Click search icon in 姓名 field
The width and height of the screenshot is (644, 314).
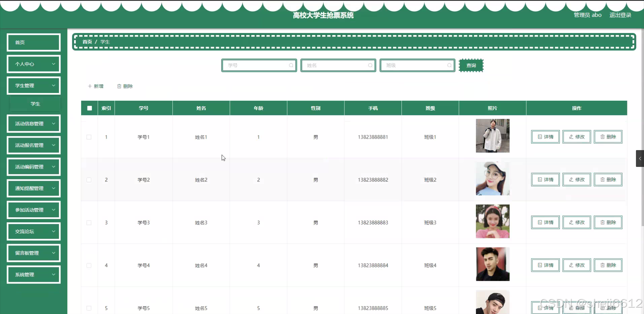pyautogui.click(x=370, y=65)
